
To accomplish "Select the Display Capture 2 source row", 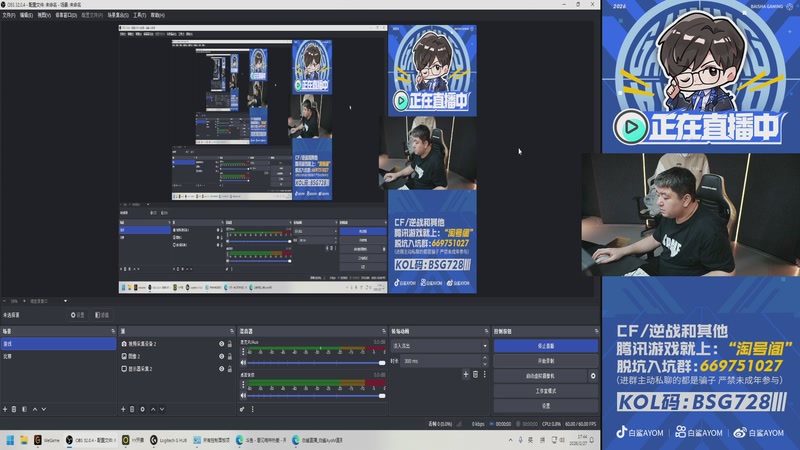I will point(176,368).
